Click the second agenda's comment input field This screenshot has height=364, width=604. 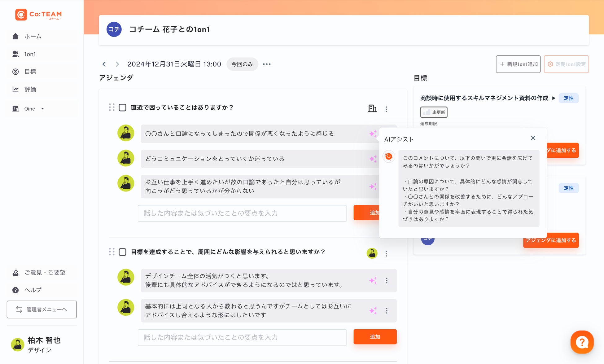[x=242, y=337]
